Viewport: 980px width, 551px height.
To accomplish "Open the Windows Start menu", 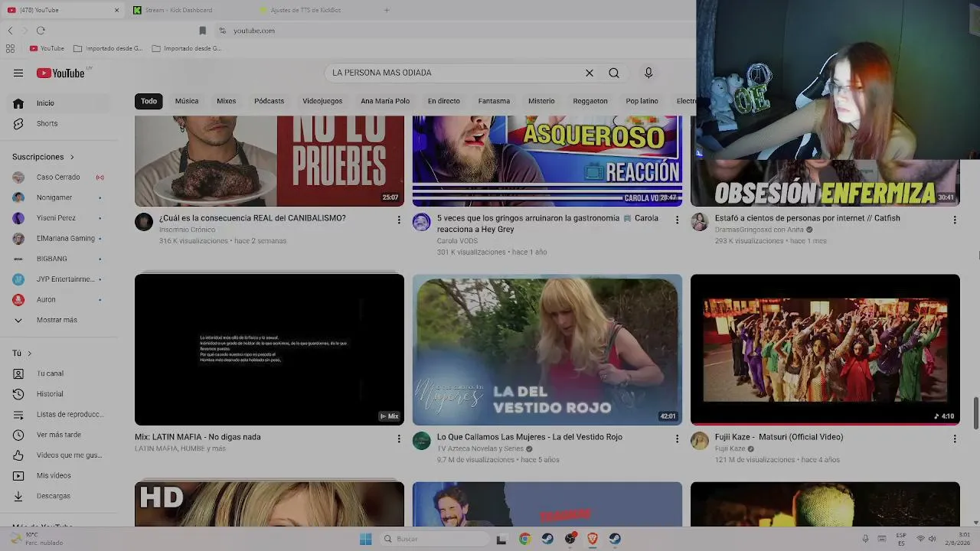I will 366,539.
